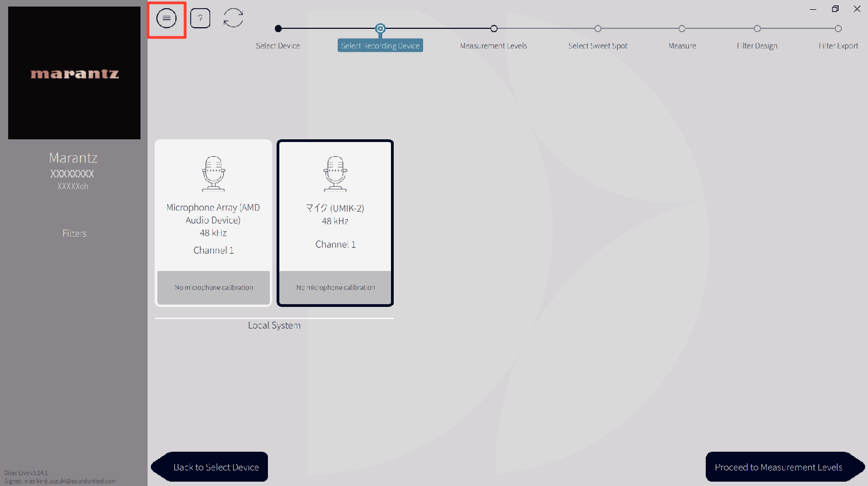Open calibration bar under Microphone Array card
Screen dimensions: 868x486
click(213, 287)
